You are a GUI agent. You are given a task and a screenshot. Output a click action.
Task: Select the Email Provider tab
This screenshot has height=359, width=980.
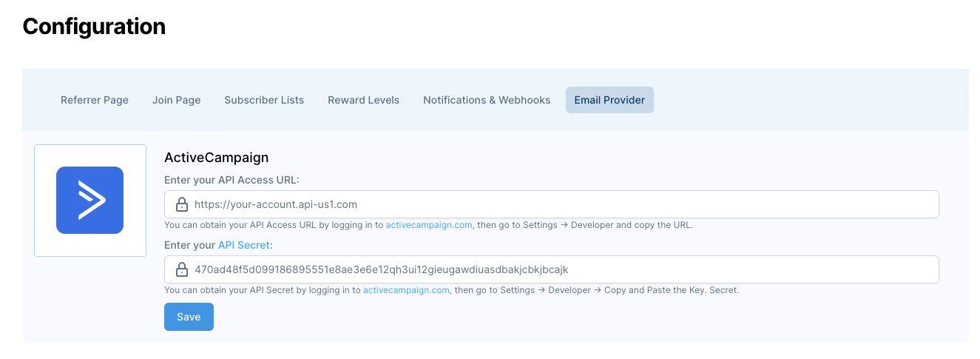click(609, 100)
